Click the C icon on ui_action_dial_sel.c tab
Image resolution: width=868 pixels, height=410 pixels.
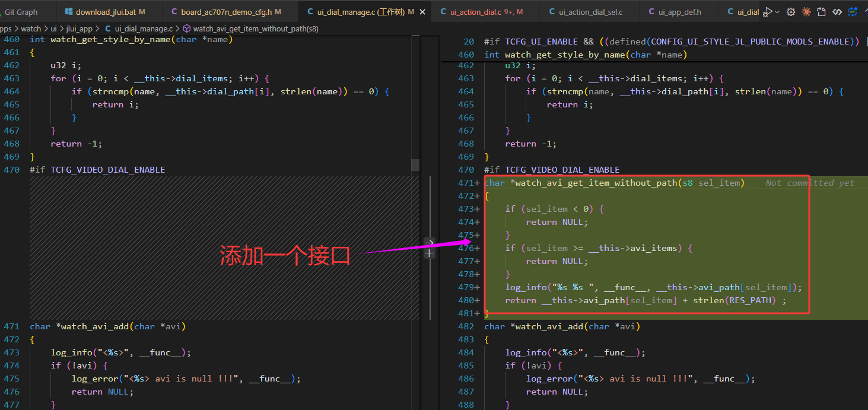click(552, 12)
